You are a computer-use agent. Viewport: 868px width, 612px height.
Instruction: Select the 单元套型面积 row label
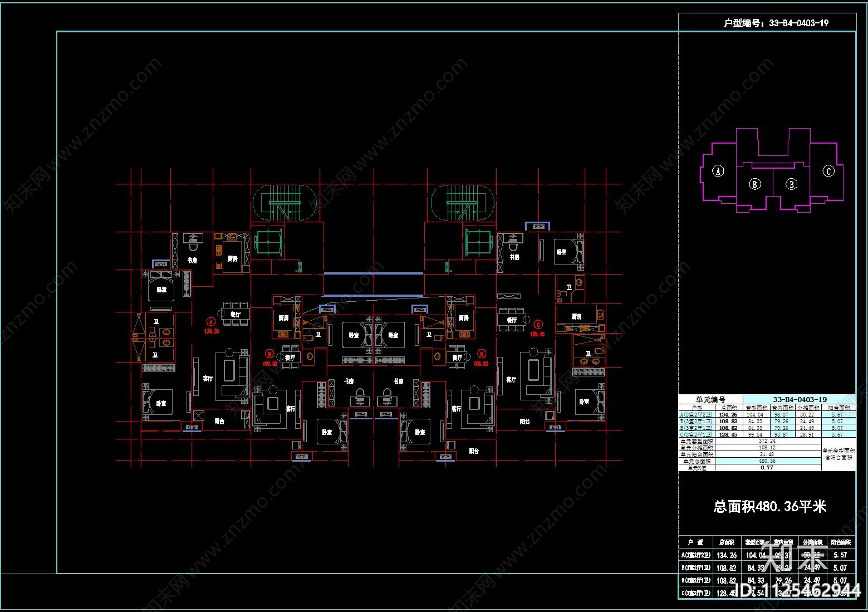(697, 440)
